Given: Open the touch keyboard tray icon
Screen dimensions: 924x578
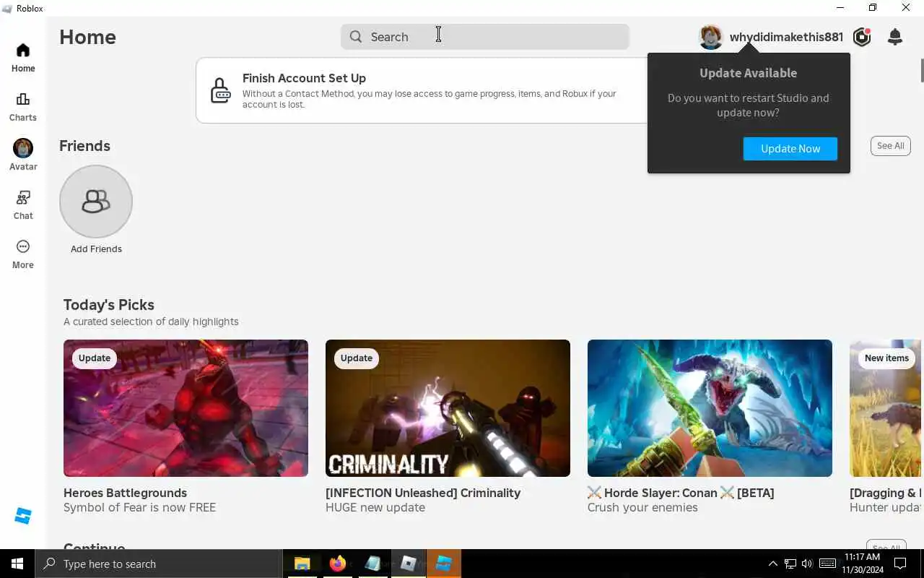Looking at the screenshot, I should coord(827,564).
